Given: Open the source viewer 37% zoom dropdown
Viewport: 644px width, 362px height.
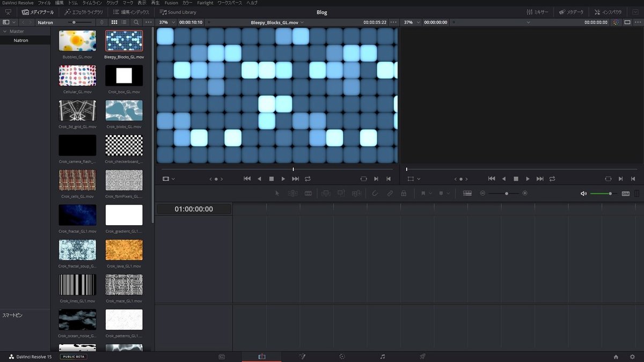Looking at the screenshot, I should pyautogui.click(x=167, y=23).
